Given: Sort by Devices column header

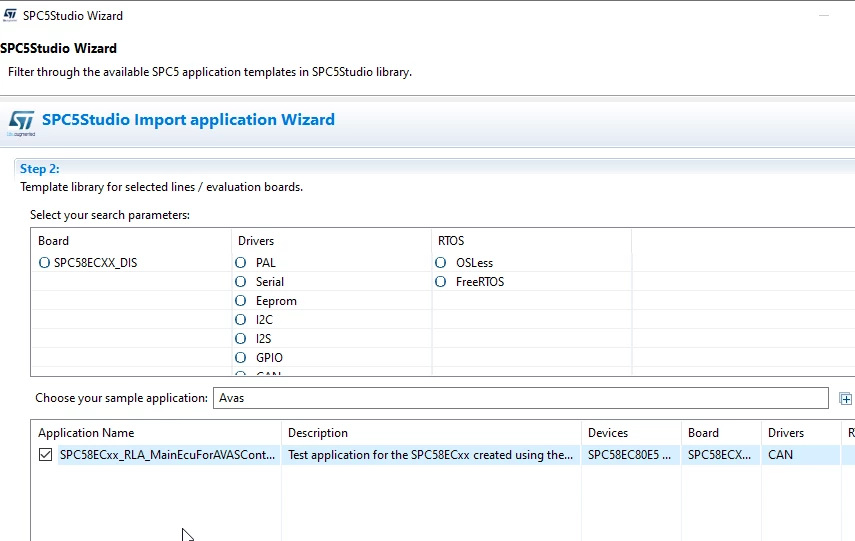Looking at the screenshot, I should 608,433.
